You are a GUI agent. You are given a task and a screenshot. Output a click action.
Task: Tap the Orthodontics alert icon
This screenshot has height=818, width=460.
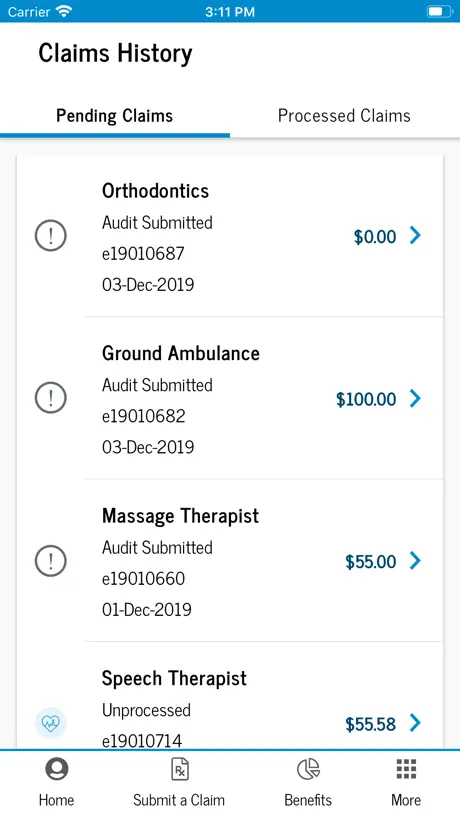tap(51, 236)
